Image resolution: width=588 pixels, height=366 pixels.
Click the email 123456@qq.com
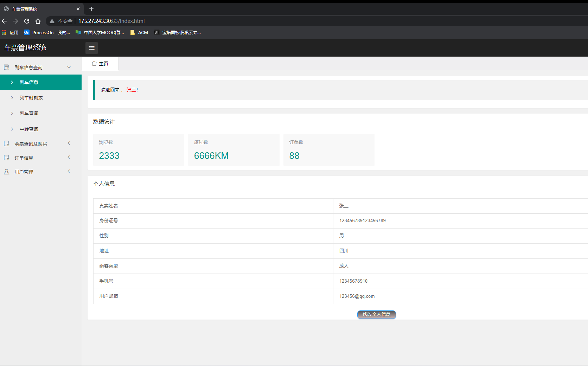pyautogui.click(x=357, y=296)
